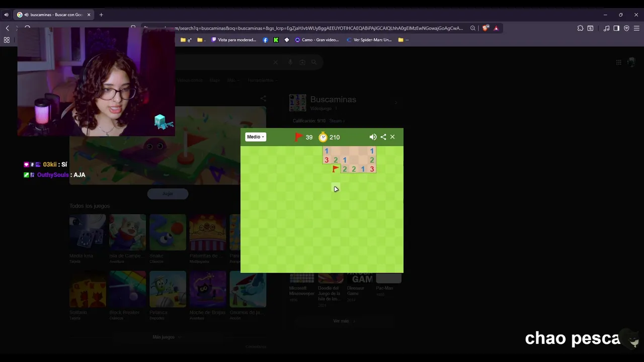Go back to the previous page
644x362 pixels.
click(x=7, y=28)
